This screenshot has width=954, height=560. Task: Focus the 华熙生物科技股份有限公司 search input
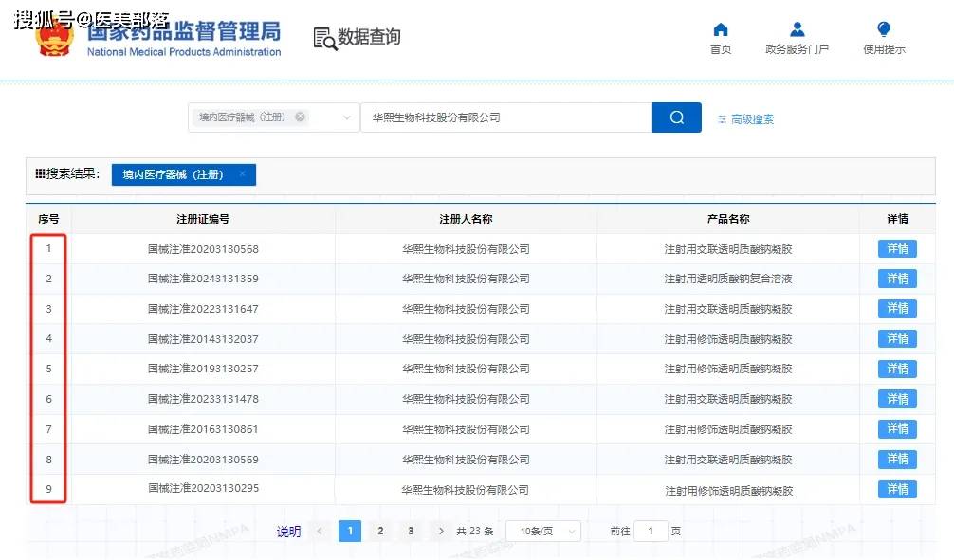pyautogui.click(x=506, y=117)
